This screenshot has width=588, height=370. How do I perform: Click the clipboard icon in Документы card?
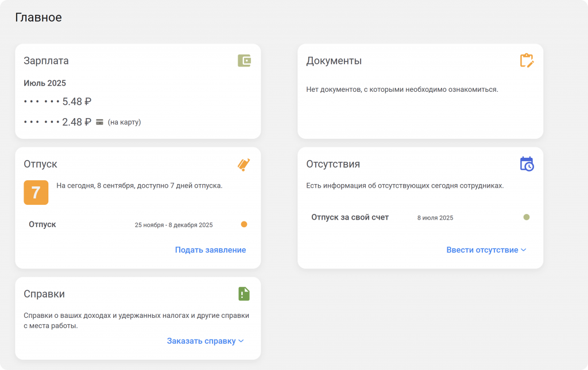(527, 61)
